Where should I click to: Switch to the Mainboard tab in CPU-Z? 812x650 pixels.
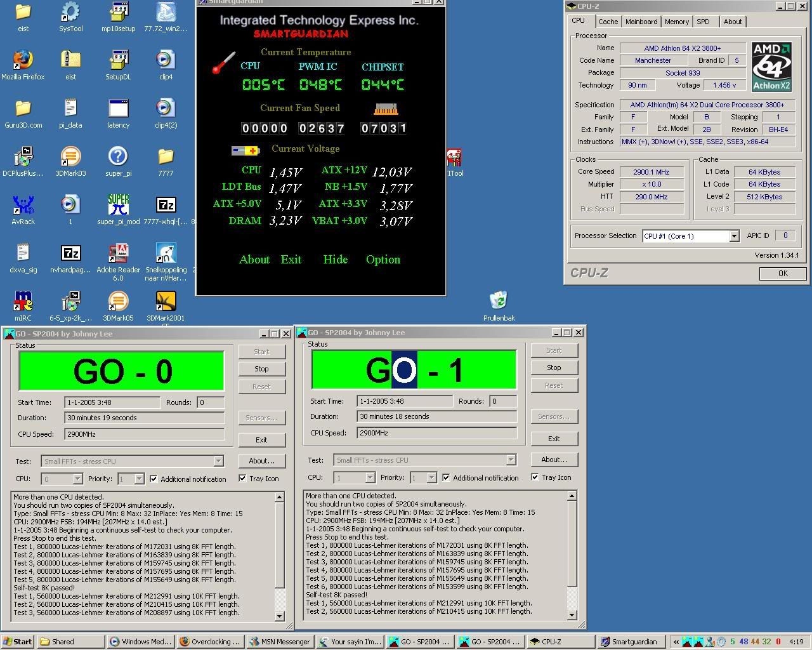[641, 22]
